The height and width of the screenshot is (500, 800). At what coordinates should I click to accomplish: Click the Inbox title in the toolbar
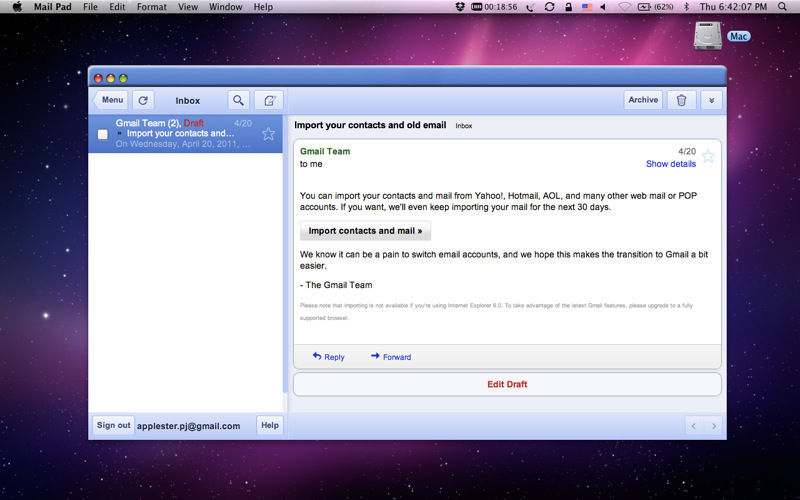(188, 101)
